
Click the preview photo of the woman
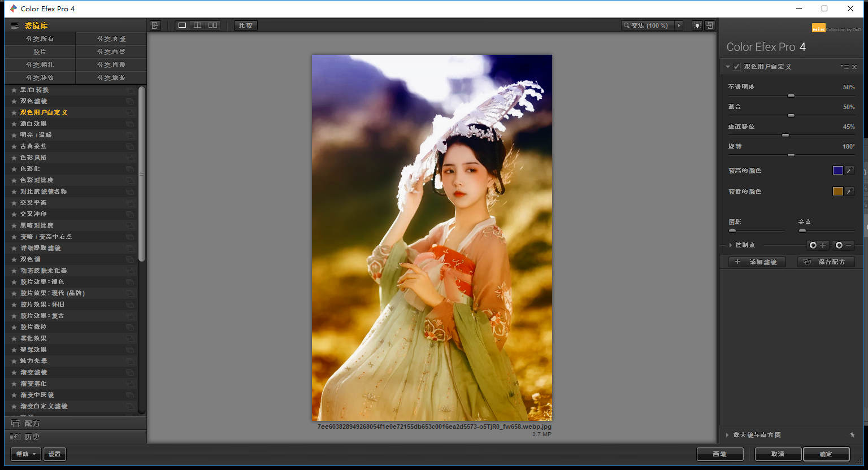[432, 238]
